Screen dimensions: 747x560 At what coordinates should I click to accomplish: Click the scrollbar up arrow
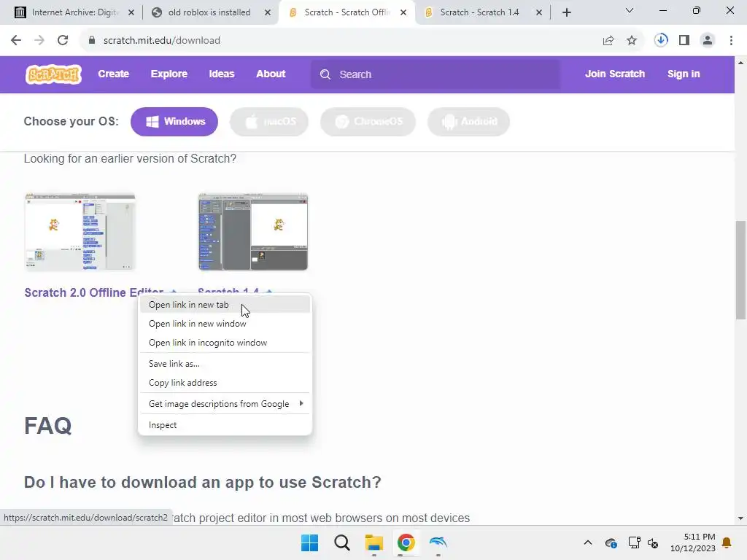[740, 63]
